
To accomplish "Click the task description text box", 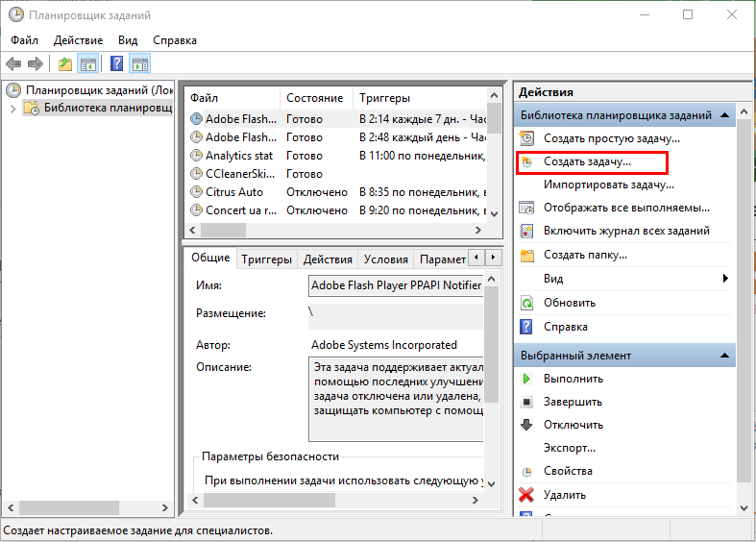I will [x=396, y=399].
